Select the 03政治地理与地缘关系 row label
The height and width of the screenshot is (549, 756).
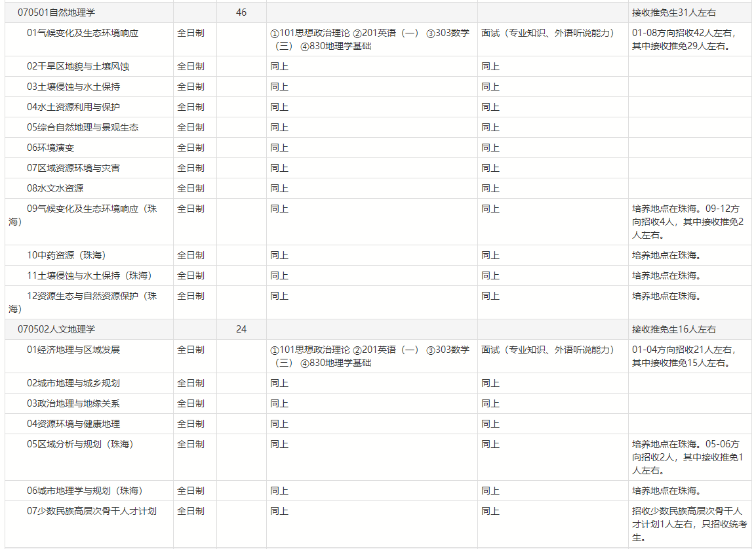pos(73,403)
